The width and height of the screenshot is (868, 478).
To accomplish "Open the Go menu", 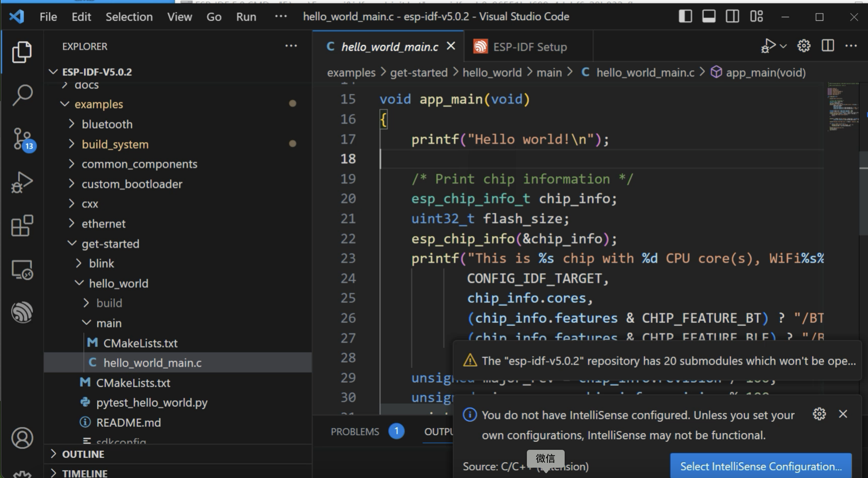I will click(214, 17).
